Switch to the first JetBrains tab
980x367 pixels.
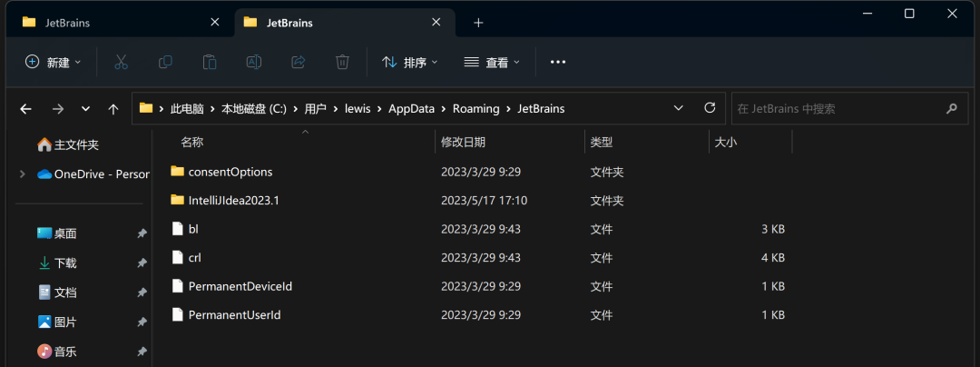[x=119, y=23]
